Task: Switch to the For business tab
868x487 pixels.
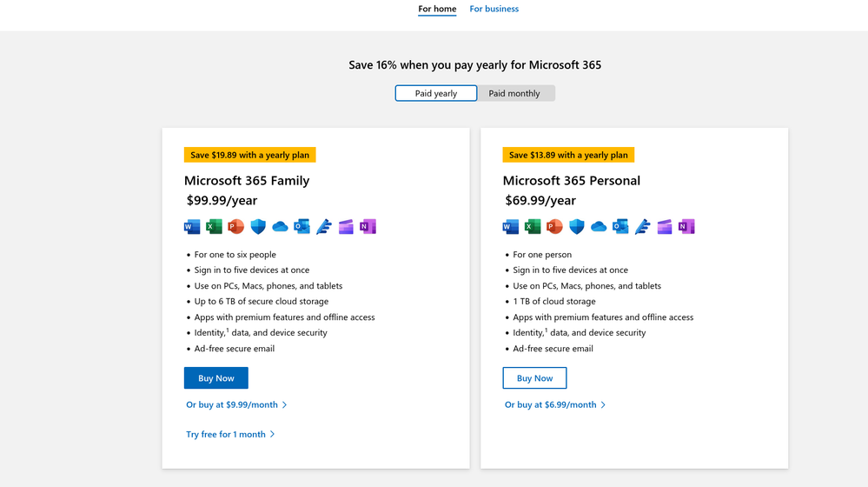Action: (494, 10)
